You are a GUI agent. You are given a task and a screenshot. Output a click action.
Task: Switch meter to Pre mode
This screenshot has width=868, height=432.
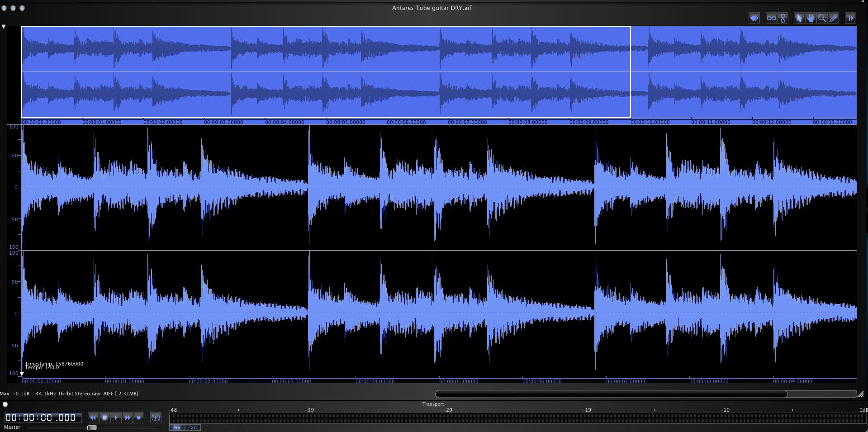pyautogui.click(x=177, y=427)
